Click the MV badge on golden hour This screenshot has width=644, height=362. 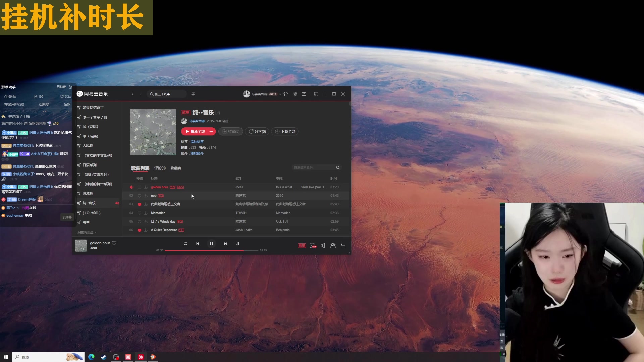point(180,187)
